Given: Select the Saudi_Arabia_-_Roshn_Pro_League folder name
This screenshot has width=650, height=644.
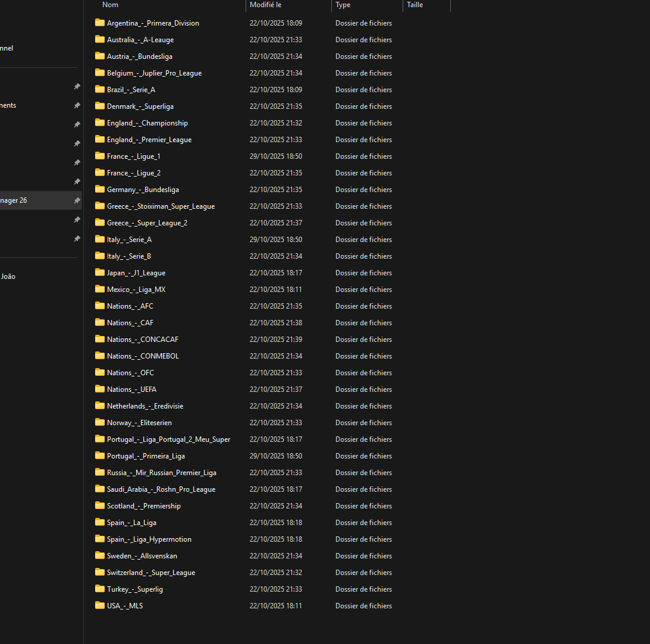Looking at the screenshot, I should (161, 489).
